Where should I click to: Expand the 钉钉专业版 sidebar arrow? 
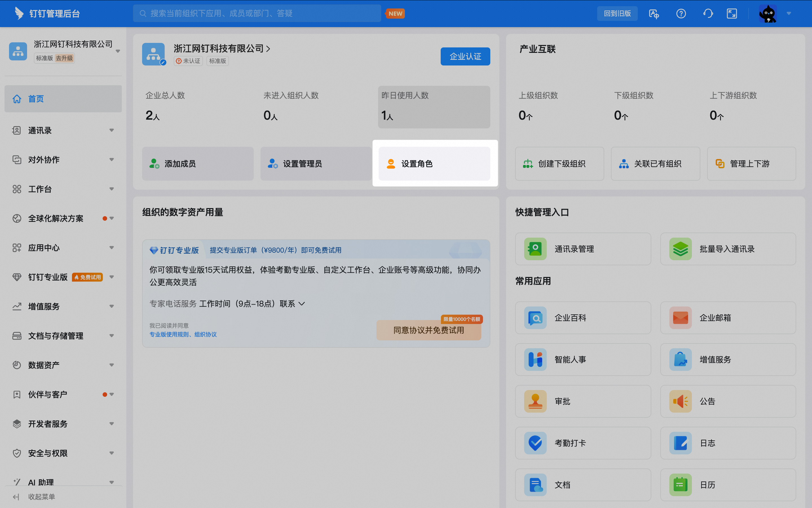pos(112,277)
